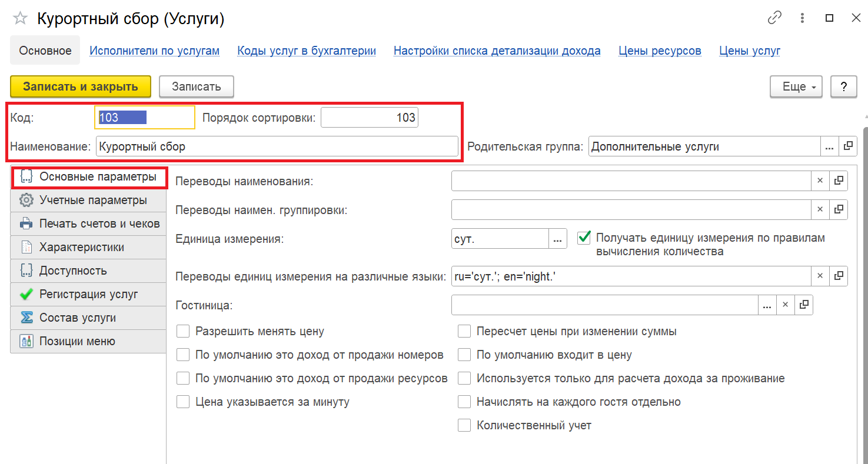Open Настройки списка детализации дохода link
The height and width of the screenshot is (464, 868).
click(x=497, y=51)
